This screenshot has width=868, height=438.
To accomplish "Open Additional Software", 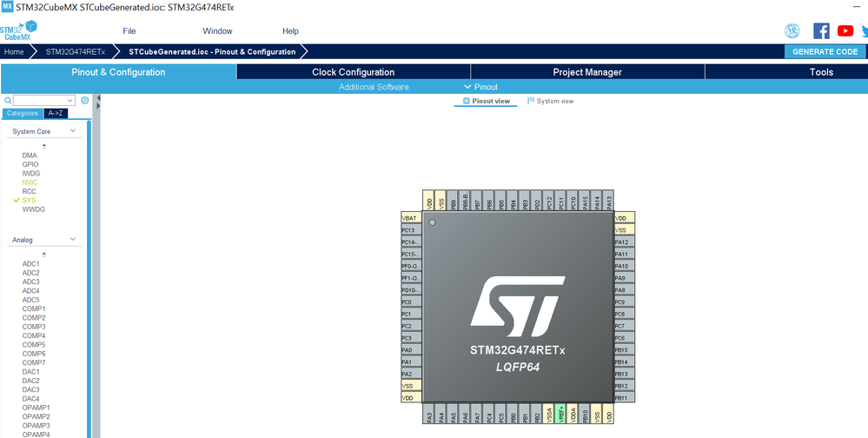I will click(374, 87).
